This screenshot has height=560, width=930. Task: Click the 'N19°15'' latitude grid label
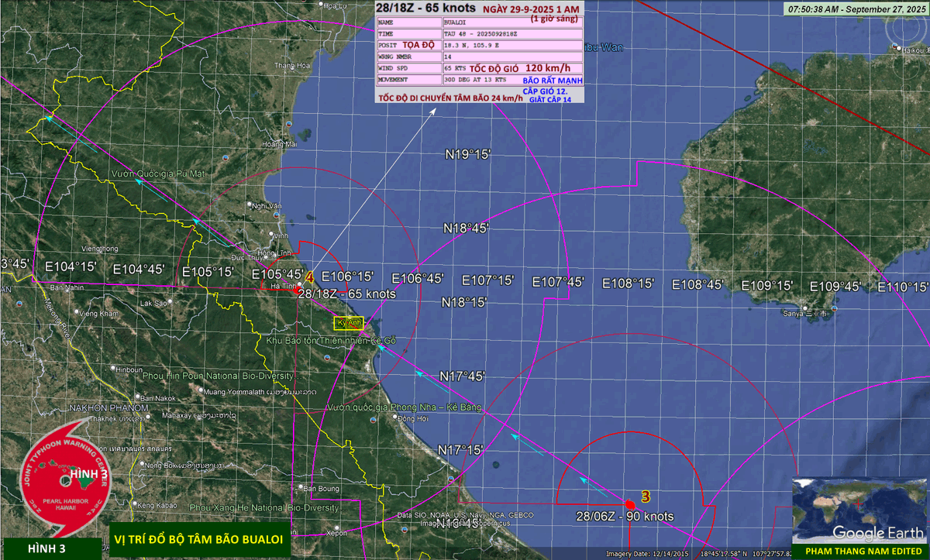pos(468,154)
